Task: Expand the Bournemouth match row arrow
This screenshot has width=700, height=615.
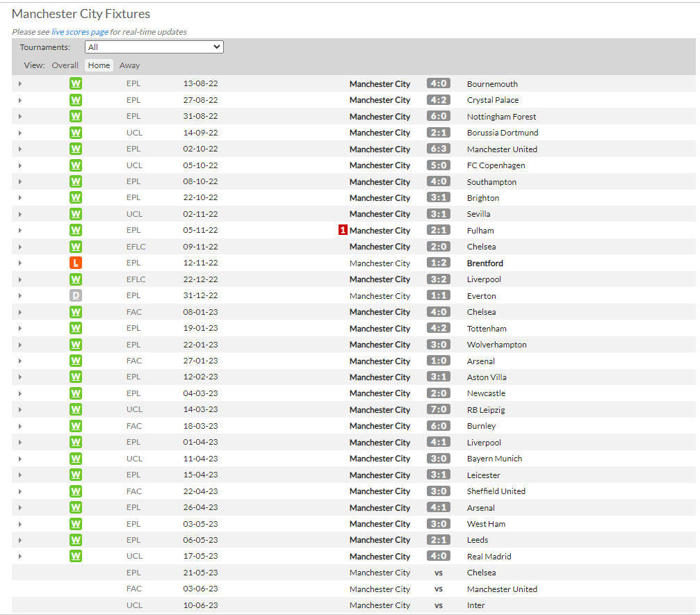Action: coord(20,84)
